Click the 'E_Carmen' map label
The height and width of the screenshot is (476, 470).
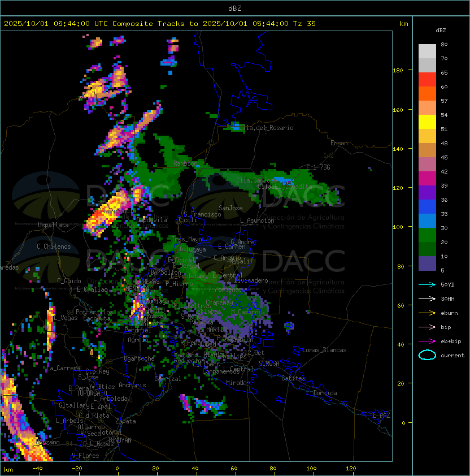(232, 246)
